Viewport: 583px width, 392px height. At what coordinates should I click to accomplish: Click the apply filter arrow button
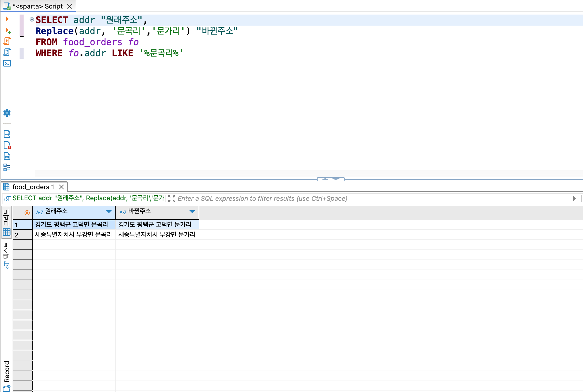click(574, 199)
